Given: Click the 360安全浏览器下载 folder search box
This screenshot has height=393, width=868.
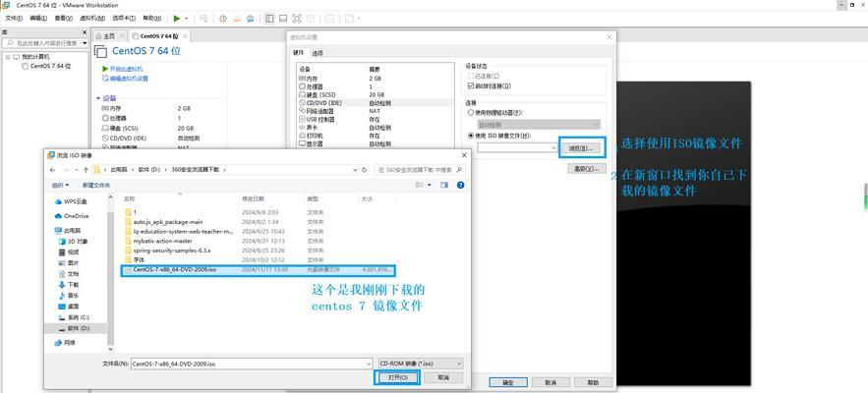Looking at the screenshot, I should coord(420,169).
